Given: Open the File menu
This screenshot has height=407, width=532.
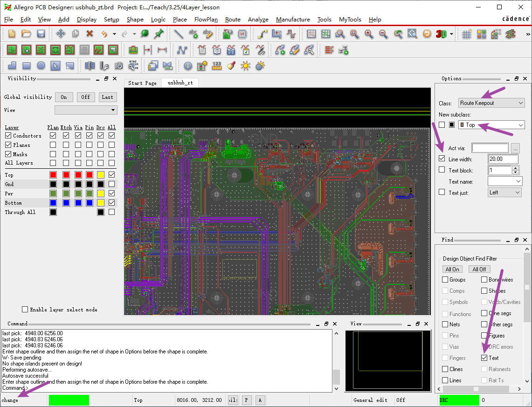Looking at the screenshot, I should pos(8,19).
